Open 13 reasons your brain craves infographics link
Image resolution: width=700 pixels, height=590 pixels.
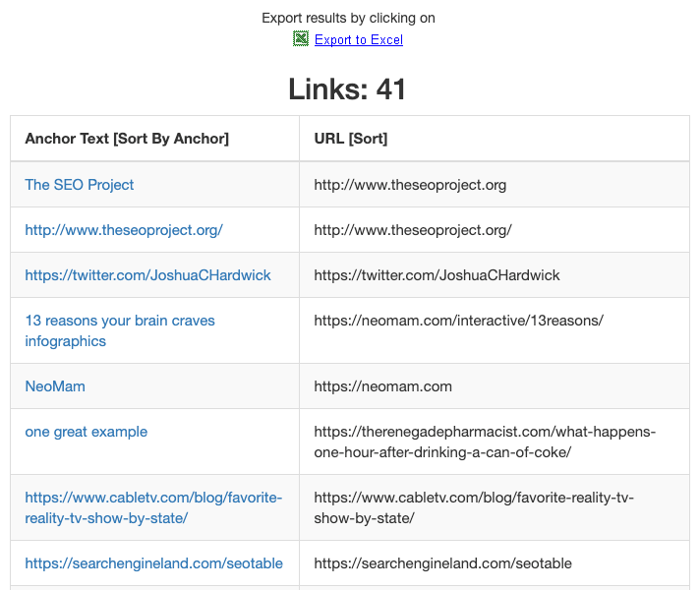pyautogui.click(x=120, y=330)
